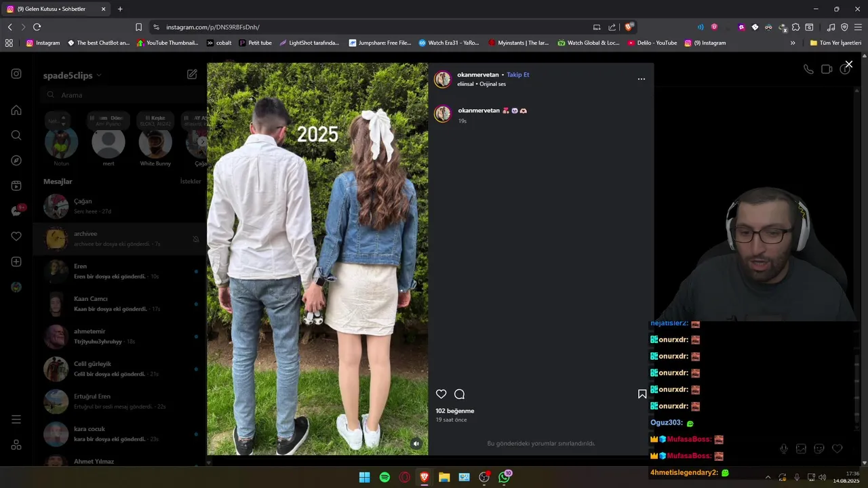
Task: Go to Home in Instagram sidebar
Action: [16, 110]
